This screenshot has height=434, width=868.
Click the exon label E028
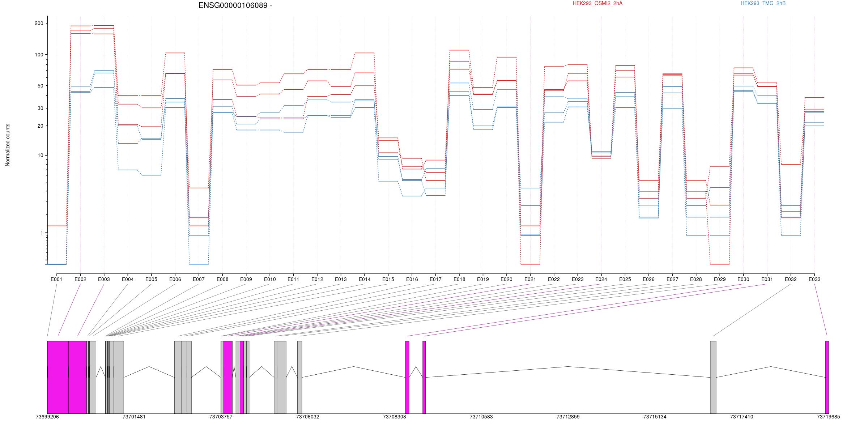coord(696,279)
